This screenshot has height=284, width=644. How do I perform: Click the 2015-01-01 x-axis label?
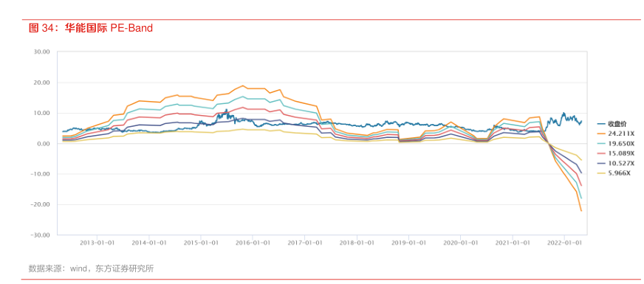pos(201,243)
